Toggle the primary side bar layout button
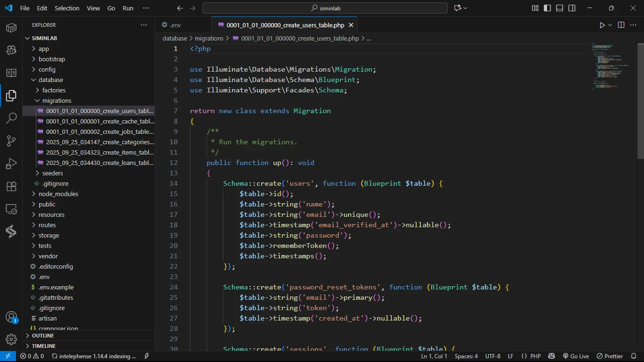644x362 pixels. click(x=547, y=8)
